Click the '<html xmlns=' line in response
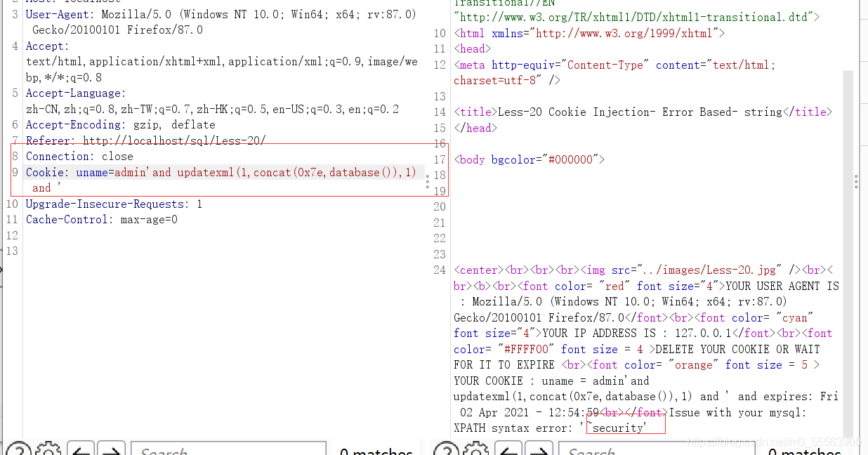Screen dimensions: 868x455 tap(589, 33)
